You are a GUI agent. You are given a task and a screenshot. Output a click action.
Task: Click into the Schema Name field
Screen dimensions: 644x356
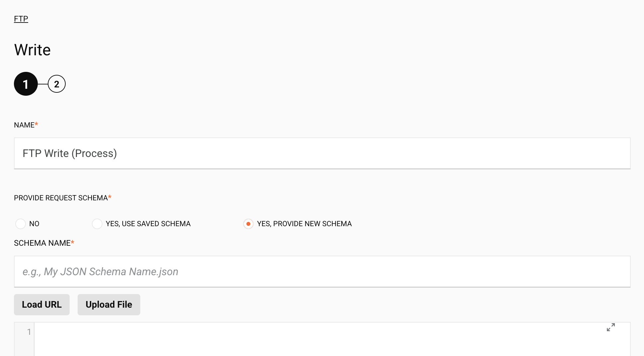click(322, 272)
